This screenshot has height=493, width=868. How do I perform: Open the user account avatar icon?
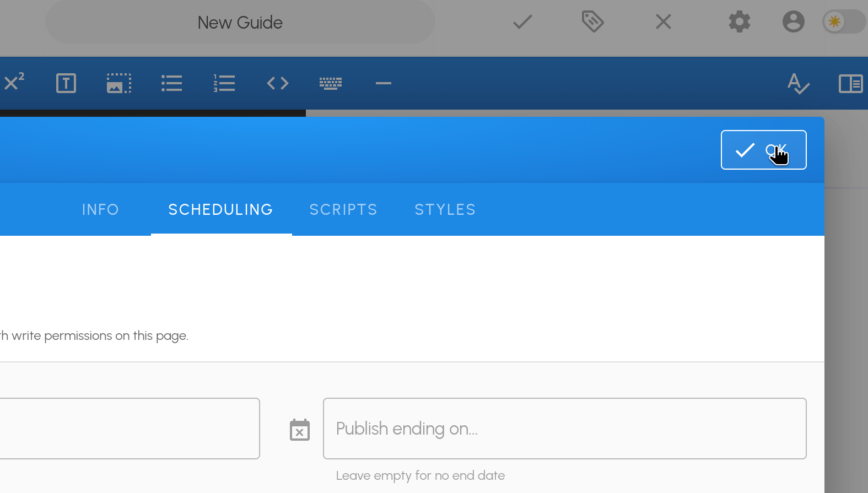click(794, 22)
